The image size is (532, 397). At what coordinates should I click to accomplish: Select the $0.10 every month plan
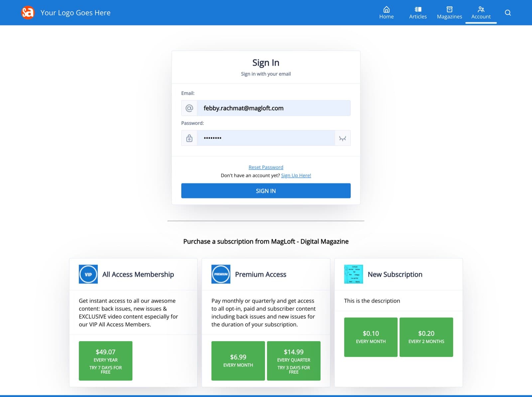(371, 337)
